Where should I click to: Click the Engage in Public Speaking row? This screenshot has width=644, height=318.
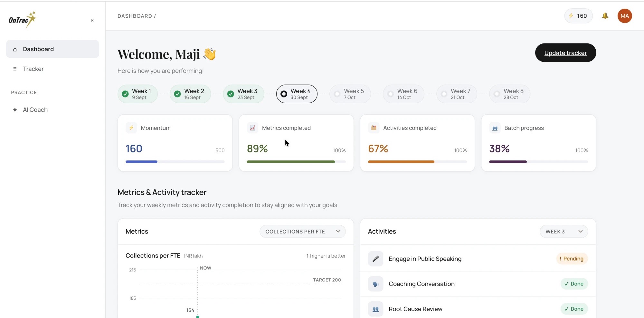point(478,259)
